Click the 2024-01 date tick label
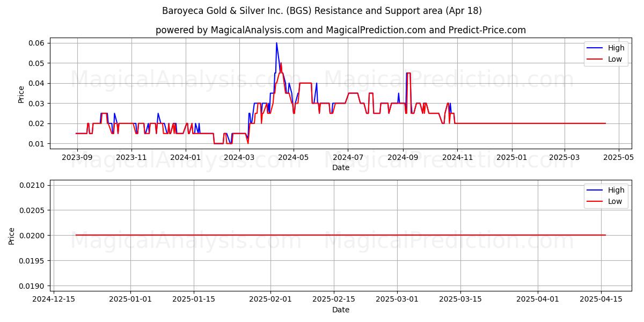The image size is (644, 322). click(x=186, y=157)
